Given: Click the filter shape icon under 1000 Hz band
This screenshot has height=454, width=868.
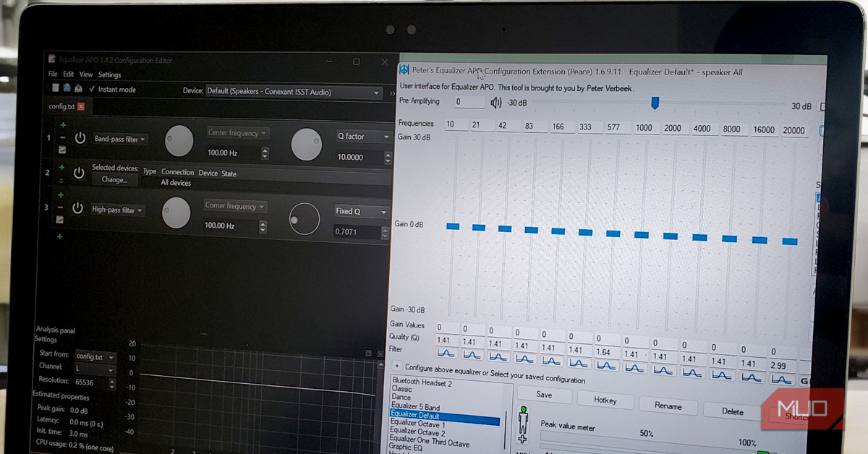Looking at the screenshot, I should pyautogui.click(x=634, y=368).
